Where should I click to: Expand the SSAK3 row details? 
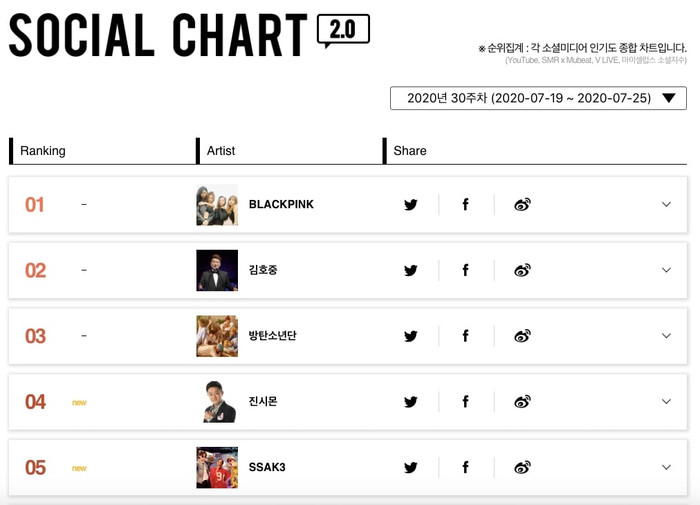[666, 467]
